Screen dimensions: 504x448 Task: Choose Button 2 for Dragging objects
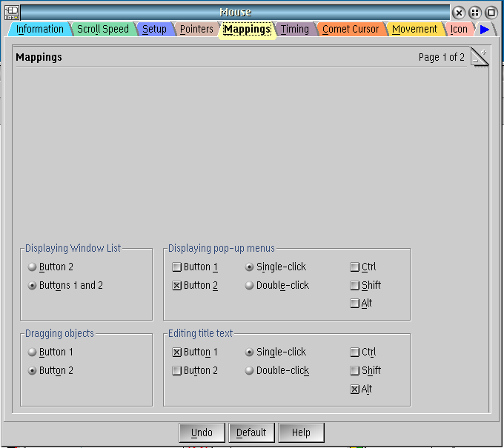click(51, 370)
